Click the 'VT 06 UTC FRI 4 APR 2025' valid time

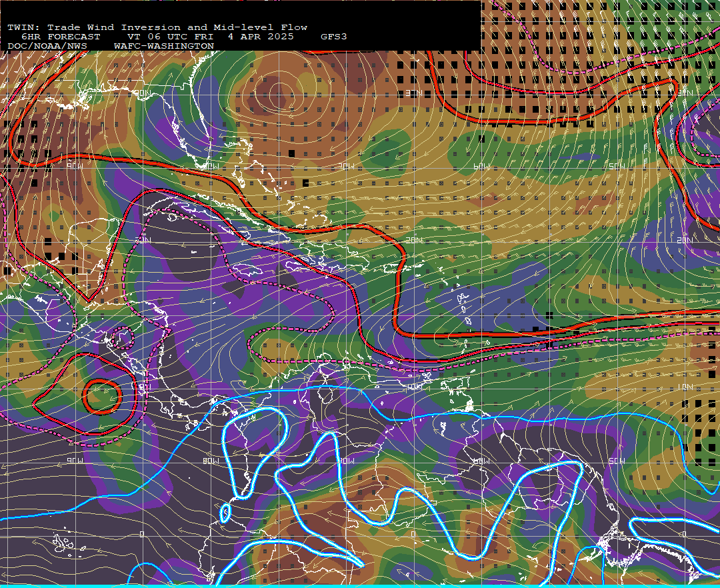[211, 37]
